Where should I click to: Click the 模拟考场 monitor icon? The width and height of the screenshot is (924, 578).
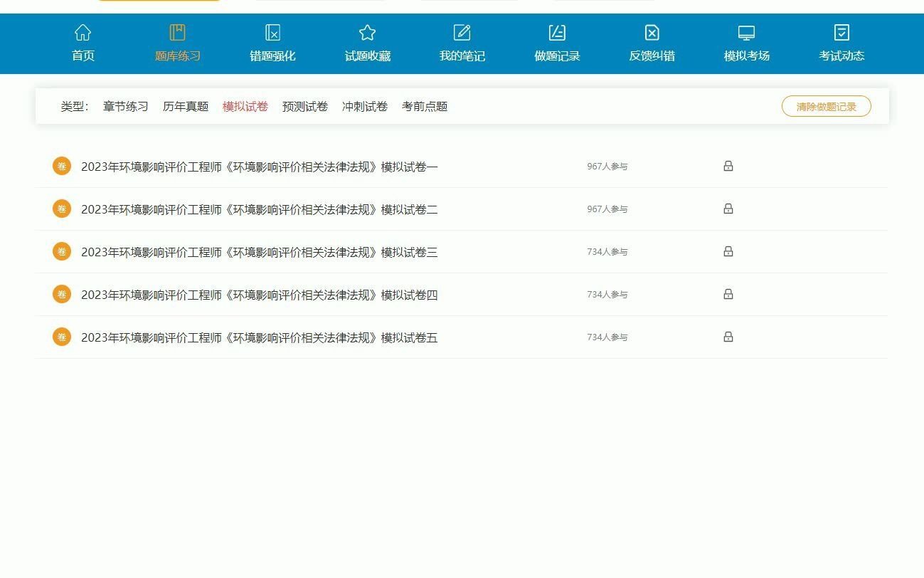(x=746, y=33)
